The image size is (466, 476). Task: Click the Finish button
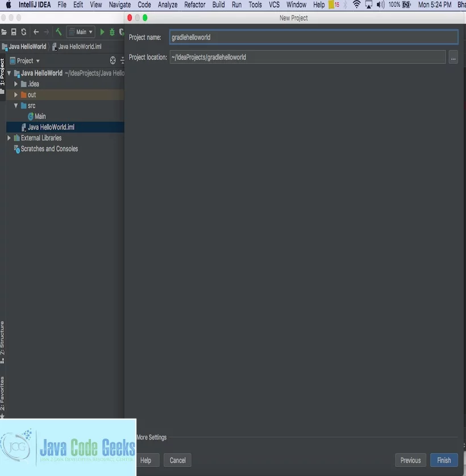tap(444, 460)
